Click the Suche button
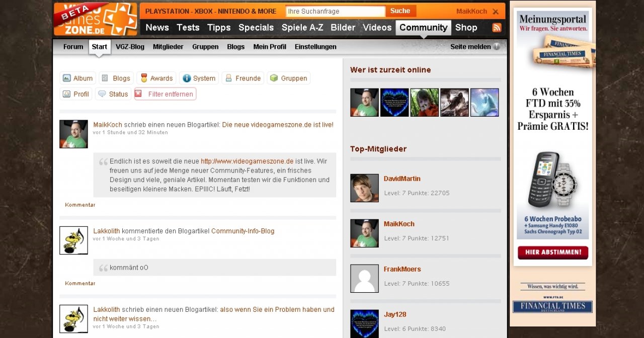This screenshot has height=338, width=644. tap(400, 11)
